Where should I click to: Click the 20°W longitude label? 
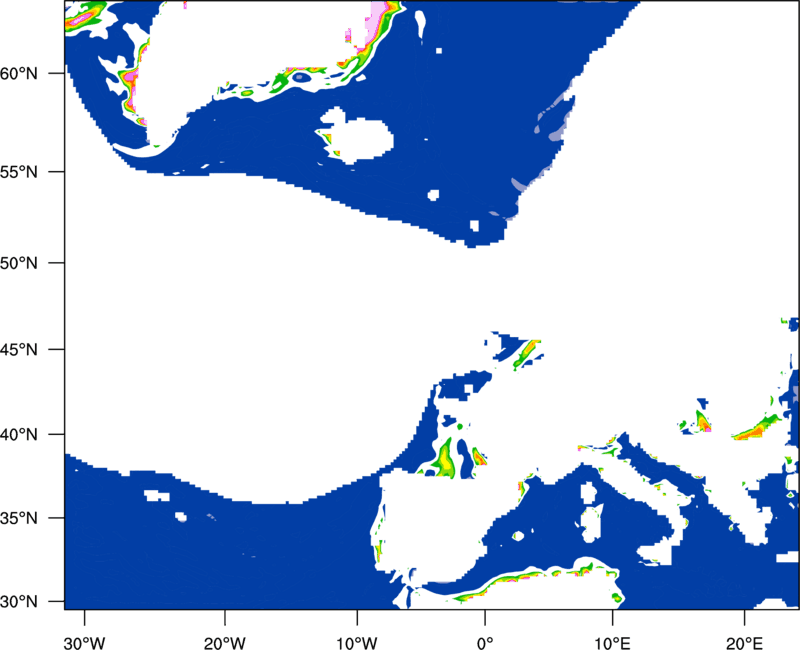pyautogui.click(x=224, y=643)
